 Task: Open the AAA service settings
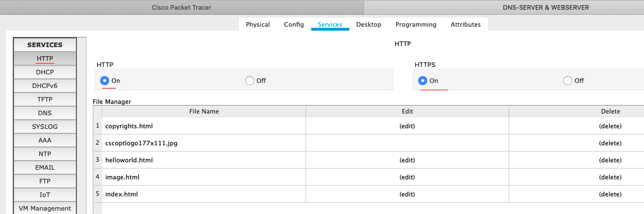pyautogui.click(x=45, y=140)
